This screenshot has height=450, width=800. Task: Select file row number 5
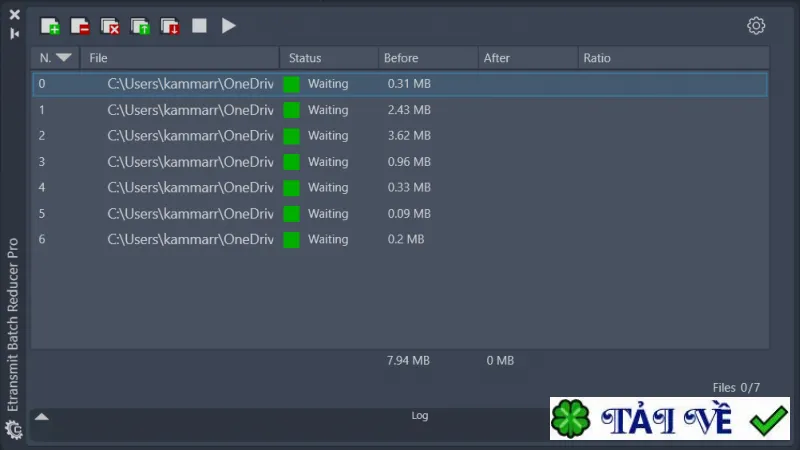point(399,213)
